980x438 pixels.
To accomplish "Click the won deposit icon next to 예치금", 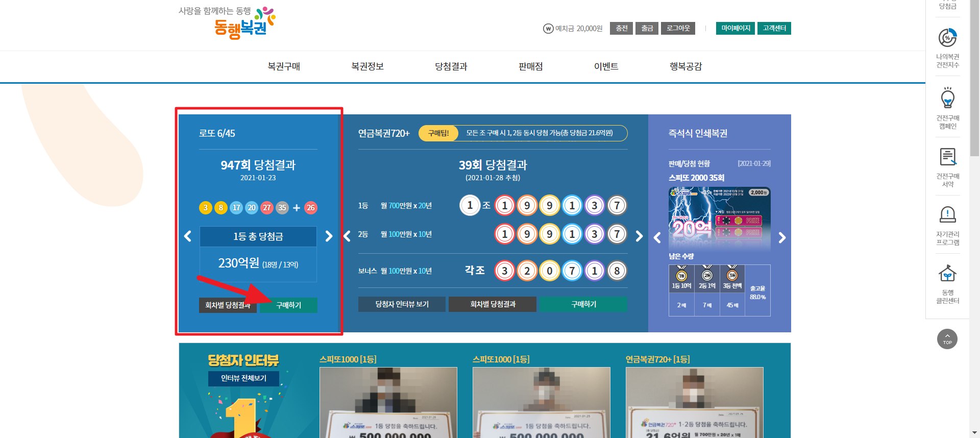I will (x=548, y=29).
